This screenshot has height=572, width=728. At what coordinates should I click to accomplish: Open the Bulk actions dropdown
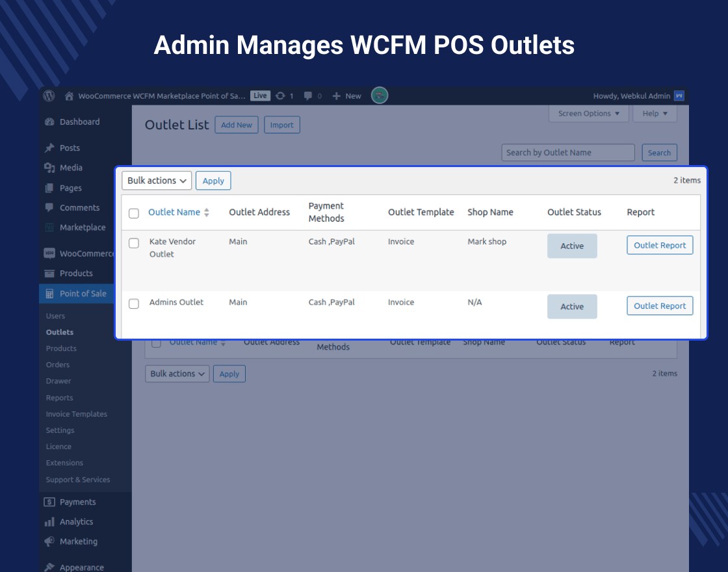(156, 181)
